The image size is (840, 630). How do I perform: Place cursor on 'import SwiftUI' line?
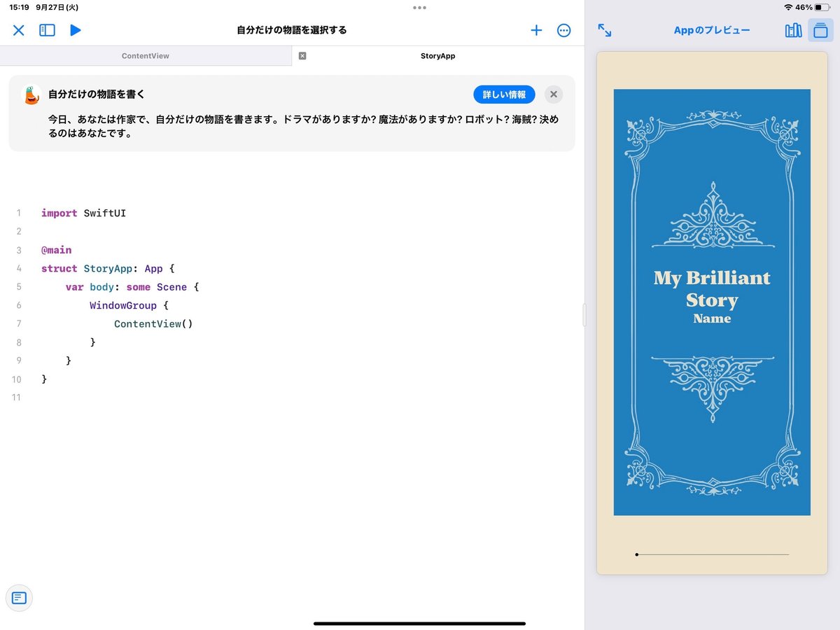83,213
